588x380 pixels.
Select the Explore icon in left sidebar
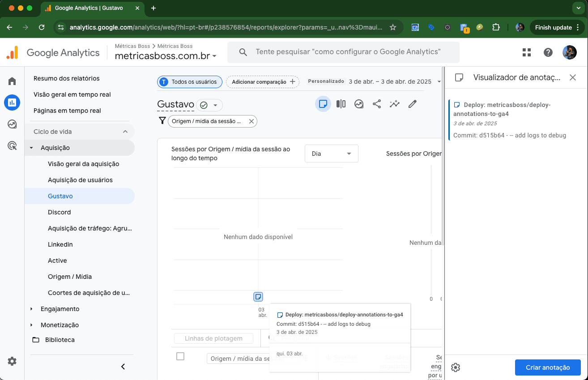click(12, 145)
